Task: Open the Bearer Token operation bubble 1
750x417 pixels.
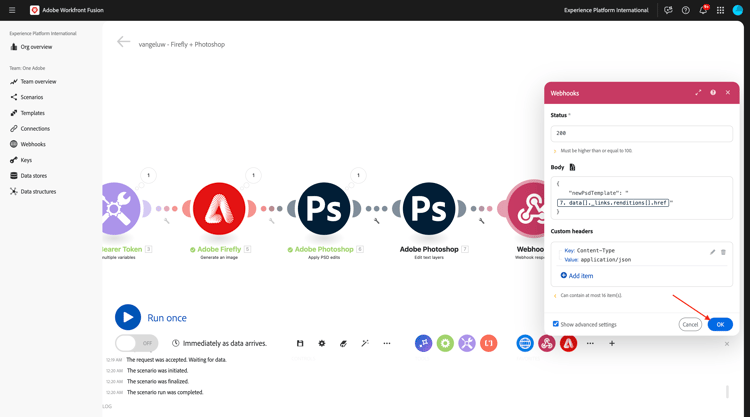Action: tap(148, 176)
